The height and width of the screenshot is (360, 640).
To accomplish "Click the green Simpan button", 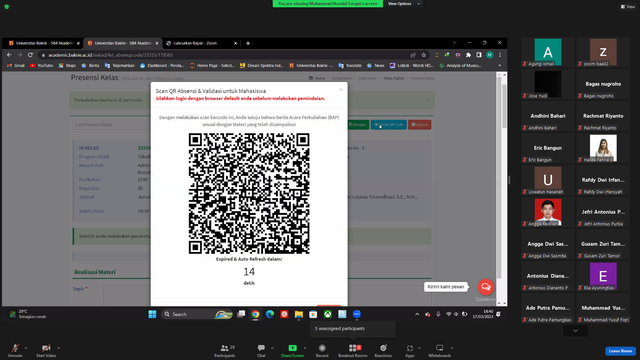I will point(358,124).
